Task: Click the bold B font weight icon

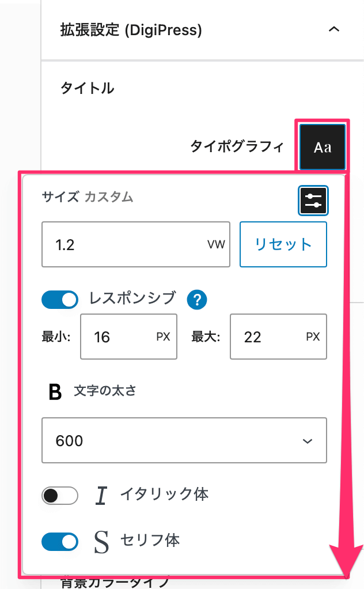Action: pyautogui.click(x=55, y=392)
